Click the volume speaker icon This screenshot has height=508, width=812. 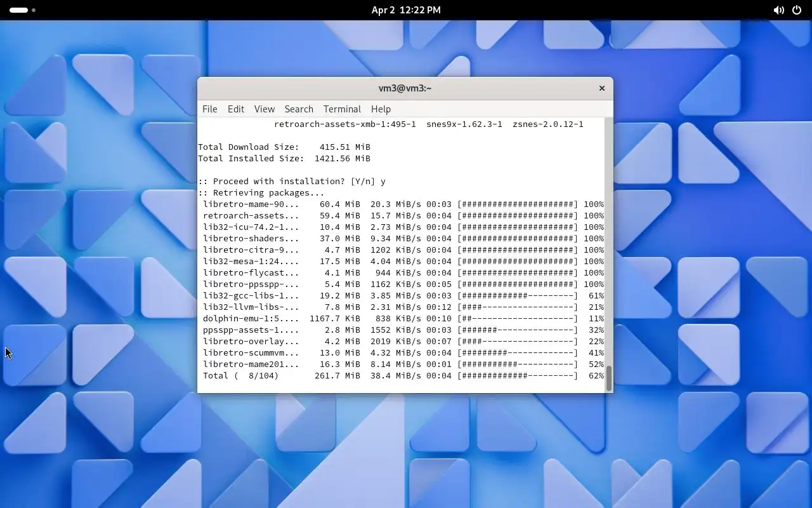point(778,10)
